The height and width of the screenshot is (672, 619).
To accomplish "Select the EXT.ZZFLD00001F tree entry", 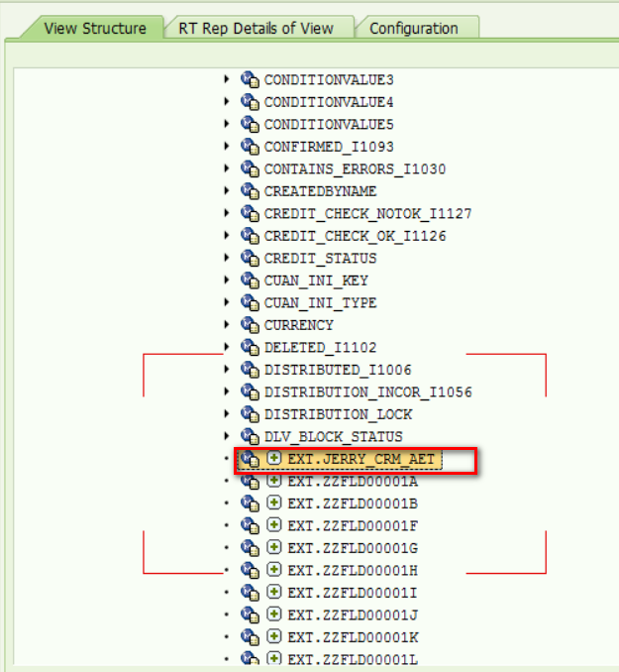I will pyautogui.click(x=353, y=526).
